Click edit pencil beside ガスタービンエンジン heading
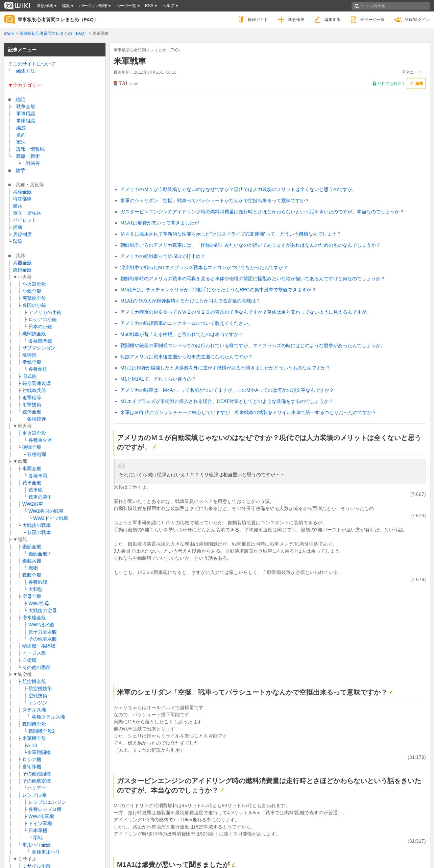 [222, 790]
